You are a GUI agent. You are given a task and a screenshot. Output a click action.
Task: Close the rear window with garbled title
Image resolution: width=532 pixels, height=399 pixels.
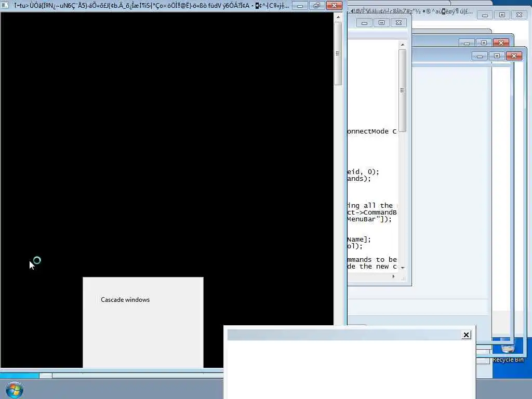(519, 15)
